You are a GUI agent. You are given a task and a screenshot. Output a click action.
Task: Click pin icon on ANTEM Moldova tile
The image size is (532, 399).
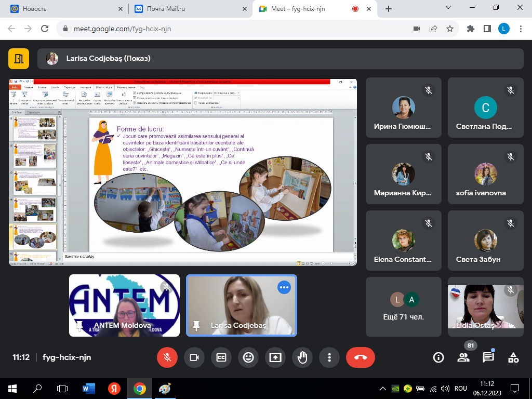79,326
